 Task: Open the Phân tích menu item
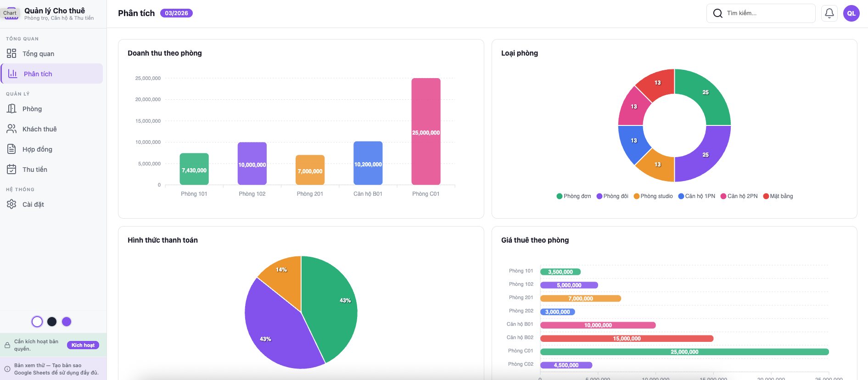coord(38,74)
